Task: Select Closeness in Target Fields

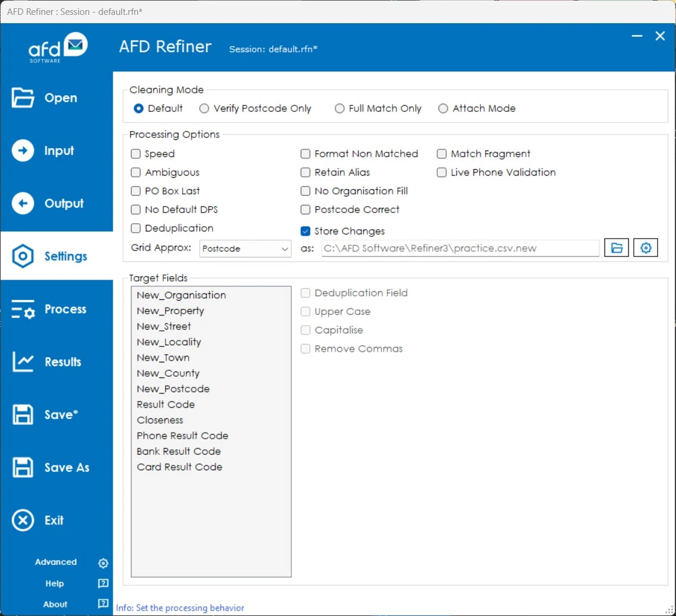Action: click(x=211, y=420)
